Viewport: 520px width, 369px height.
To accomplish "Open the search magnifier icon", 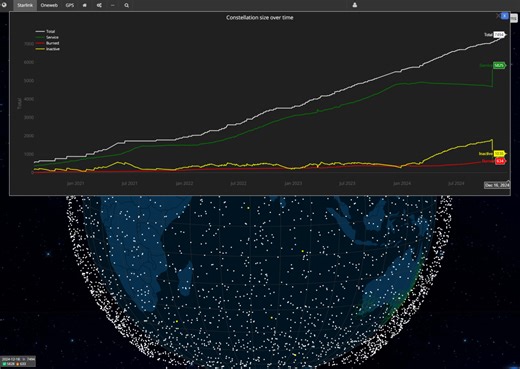I will click(127, 5).
